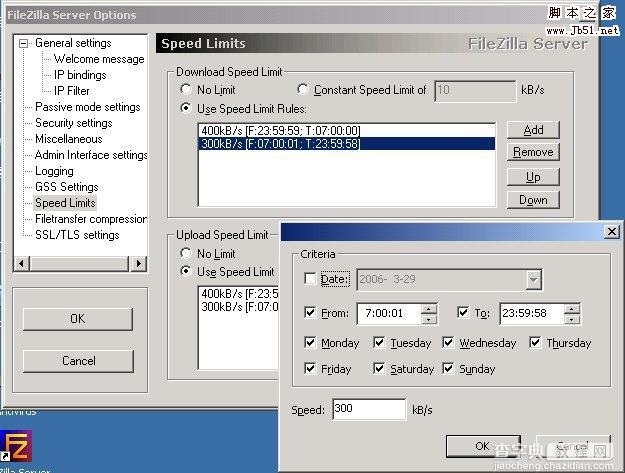This screenshot has width=625, height=473.
Task: Open the Logging page
Action: click(54, 171)
